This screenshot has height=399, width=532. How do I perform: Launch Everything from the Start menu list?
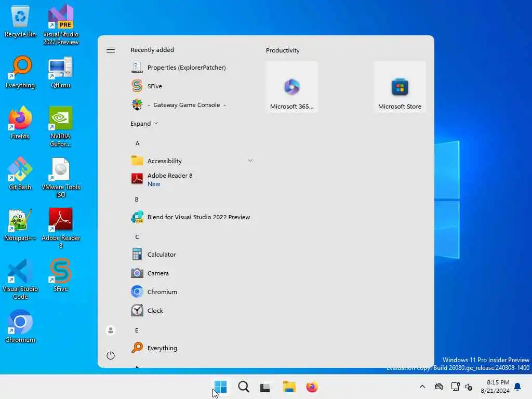tap(192, 348)
